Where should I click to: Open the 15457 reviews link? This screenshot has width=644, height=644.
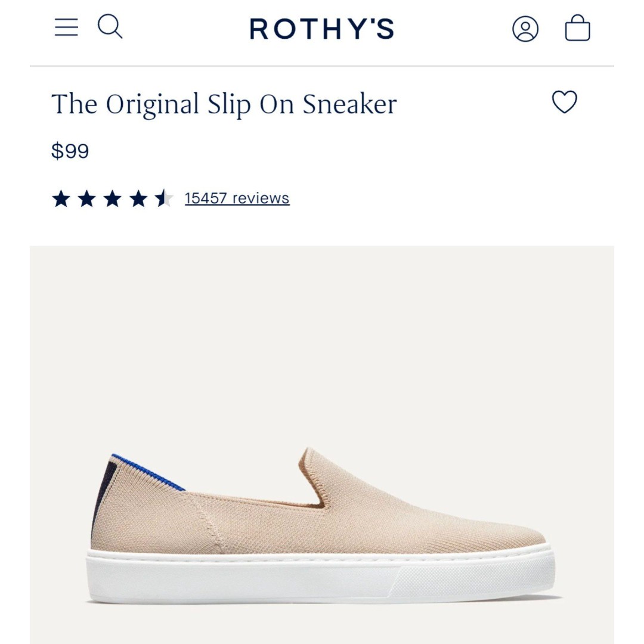pos(237,198)
